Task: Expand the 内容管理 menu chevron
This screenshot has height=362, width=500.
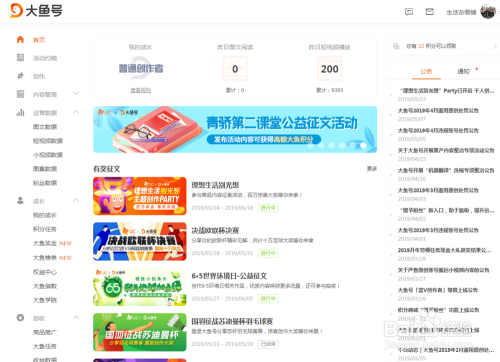Action: (x=76, y=93)
